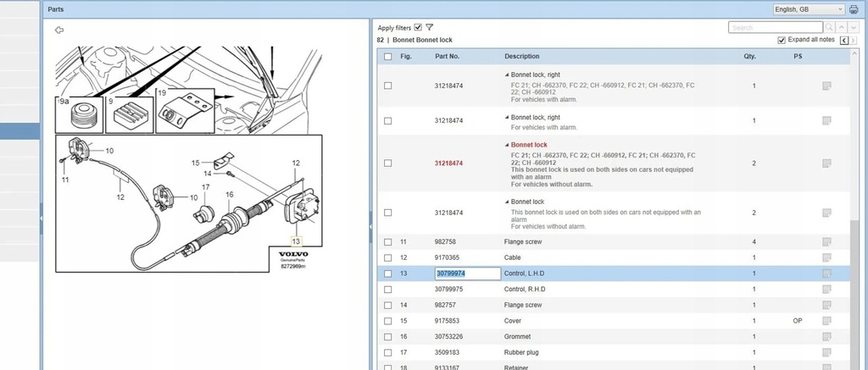Uncheck Expand all notes checkbox
This screenshot has width=868, height=370.
pos(782,41)
